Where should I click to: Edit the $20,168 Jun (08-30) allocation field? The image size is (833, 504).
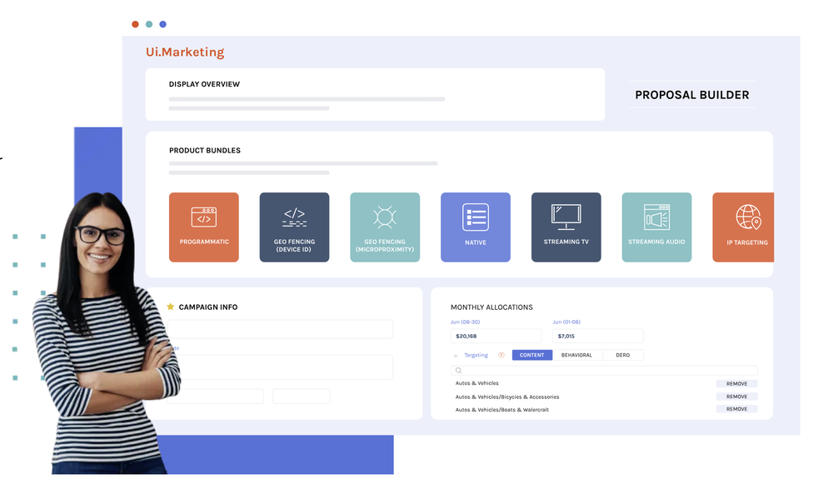pos(496,335)
